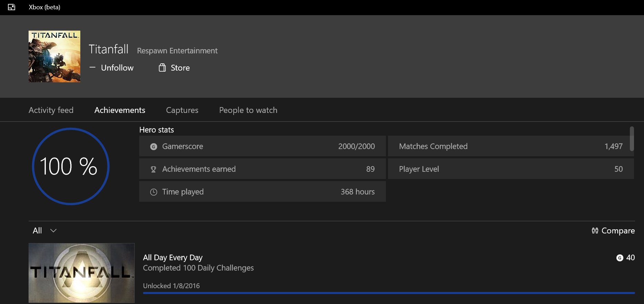Click the Achievements earned trophy icon
Screen dimensions: 644x304
click(154, 169)
